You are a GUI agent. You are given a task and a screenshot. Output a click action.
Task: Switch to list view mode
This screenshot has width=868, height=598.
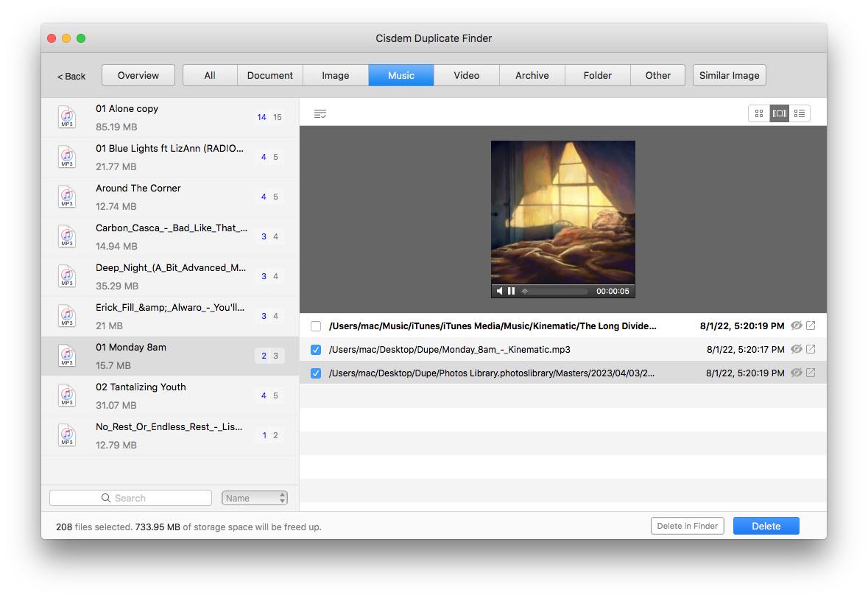(800, 113)
